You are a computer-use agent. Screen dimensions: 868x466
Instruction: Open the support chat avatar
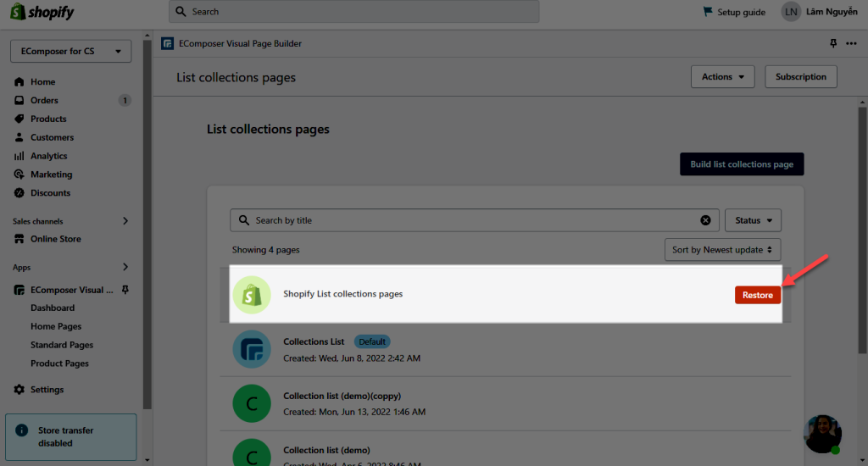pos(822,434)
